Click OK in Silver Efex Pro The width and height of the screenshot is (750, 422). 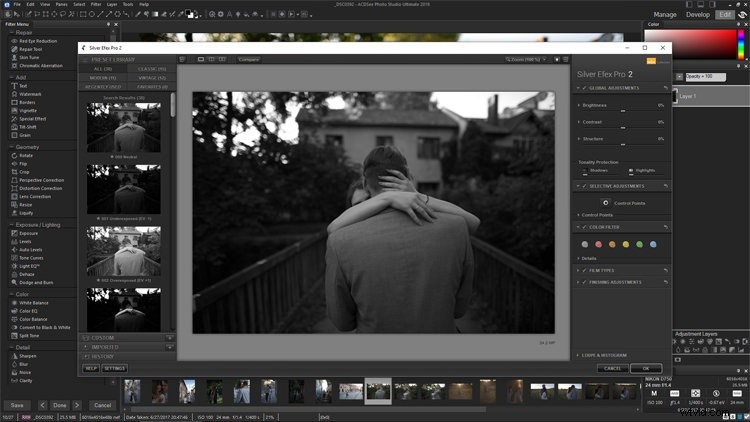[x=646, y=368]
